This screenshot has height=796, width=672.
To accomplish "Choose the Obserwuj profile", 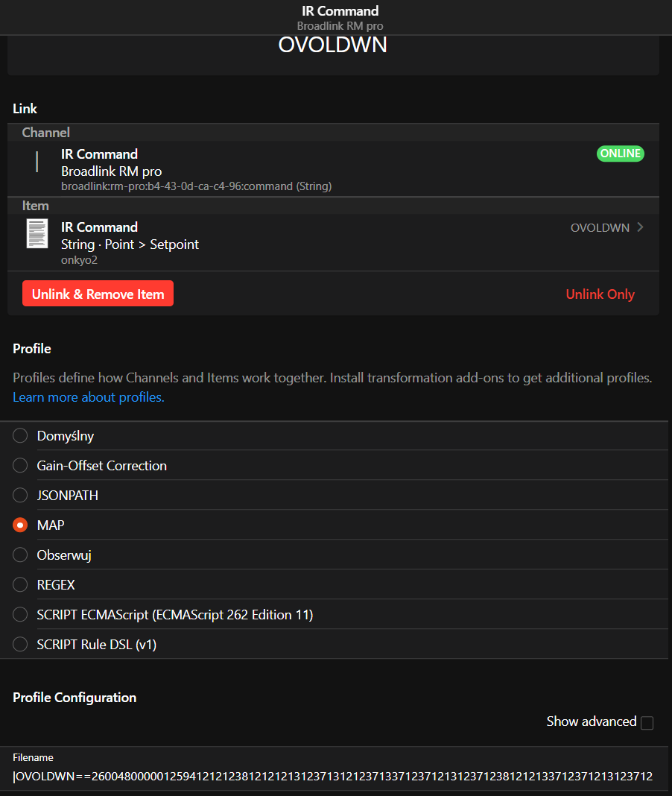I will (20, 555).
